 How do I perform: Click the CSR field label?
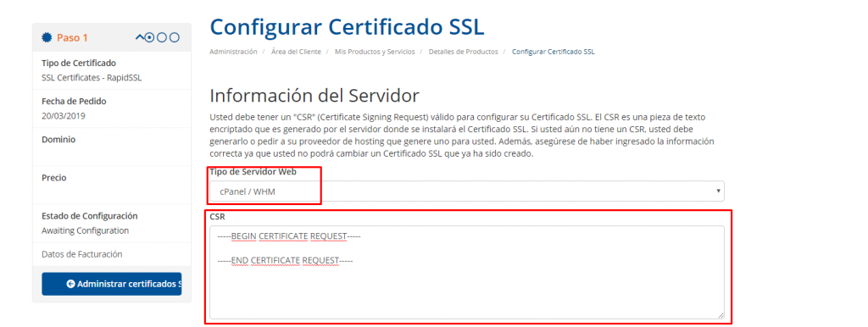(x=217, y=217)
